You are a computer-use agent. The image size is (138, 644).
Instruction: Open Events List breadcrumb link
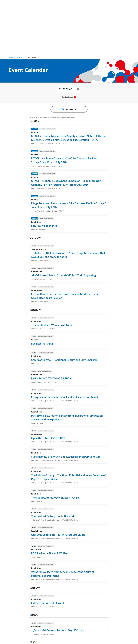[x=20, y=57]
